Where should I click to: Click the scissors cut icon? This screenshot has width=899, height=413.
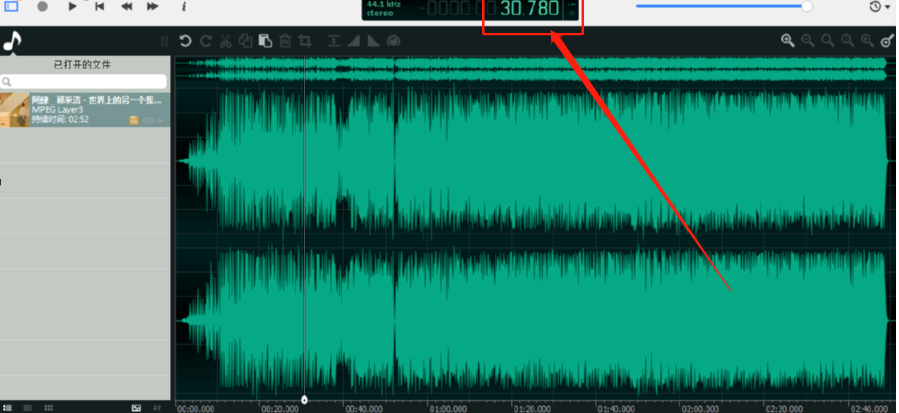[225, 41]
